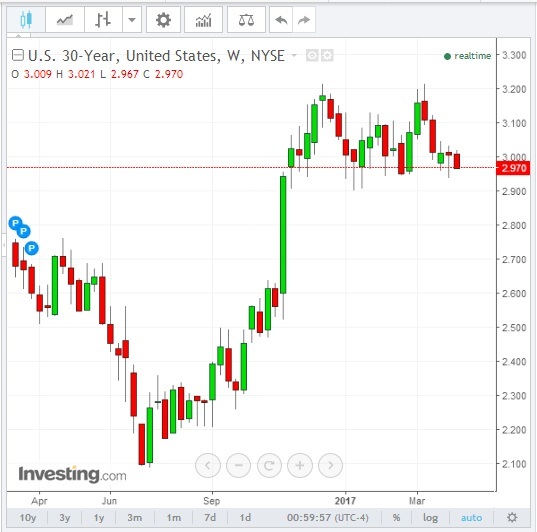Toggle auto scale
Image resolution: width=537 pixels, height=532 pixels.
coord(471,517)
